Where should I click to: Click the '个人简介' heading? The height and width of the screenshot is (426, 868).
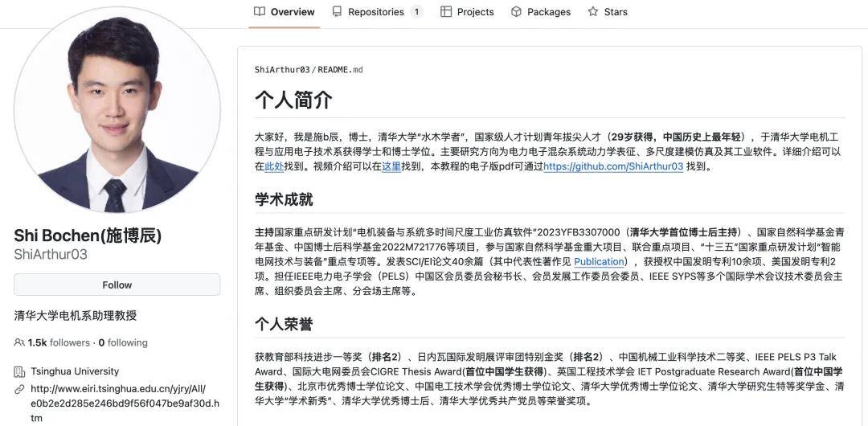point(293,100)
